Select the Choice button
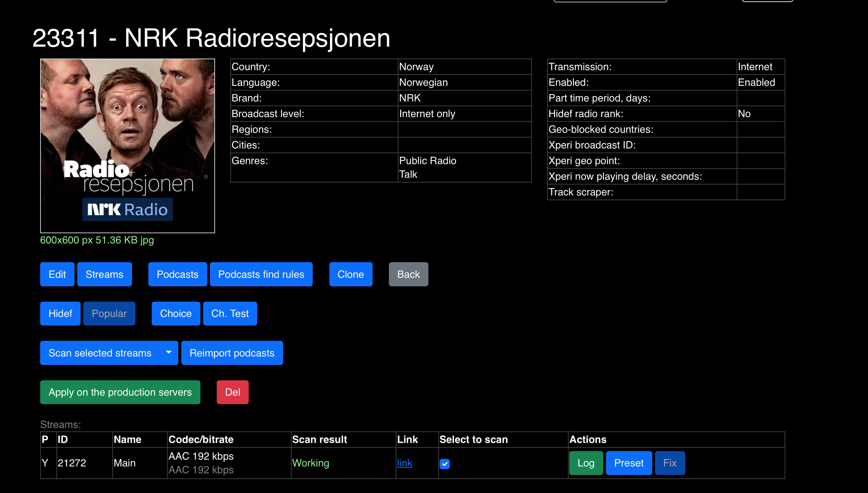Image resolution: width=868 pixels, height=493 pixels. [176, 314]
